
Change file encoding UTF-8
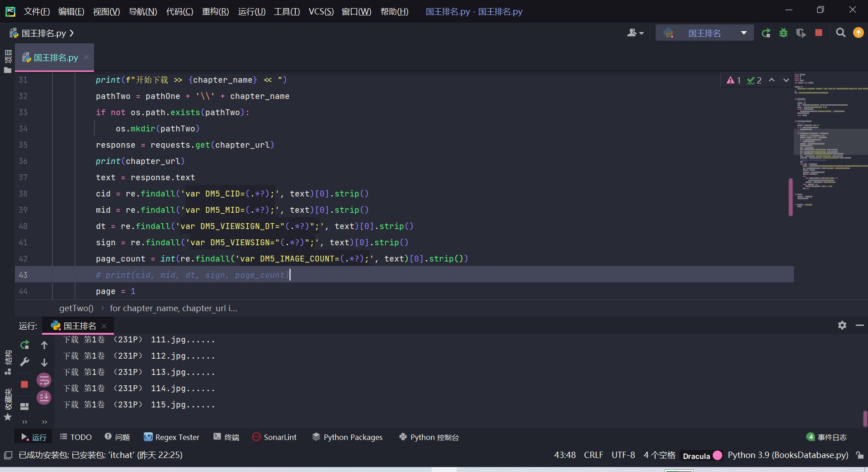[x=623, y=455]
